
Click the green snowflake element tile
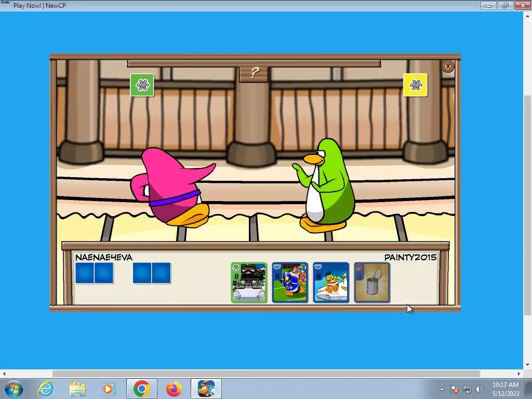click(142, 85)
